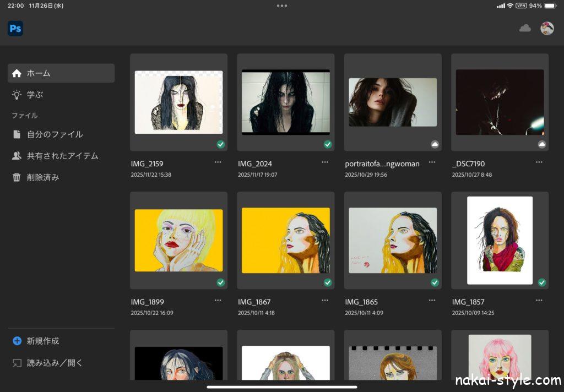Tap the IMG_1865 file title
Screen dimensions: 564x392
[x=361, y=302]
